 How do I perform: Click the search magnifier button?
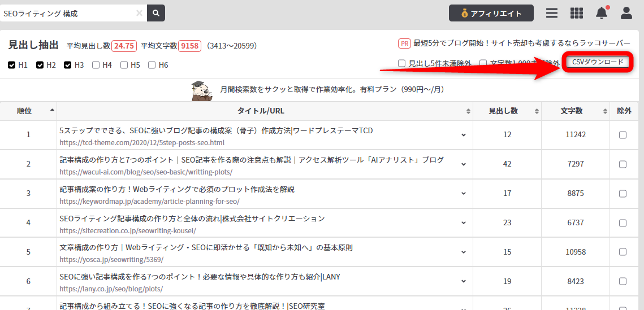156,13
